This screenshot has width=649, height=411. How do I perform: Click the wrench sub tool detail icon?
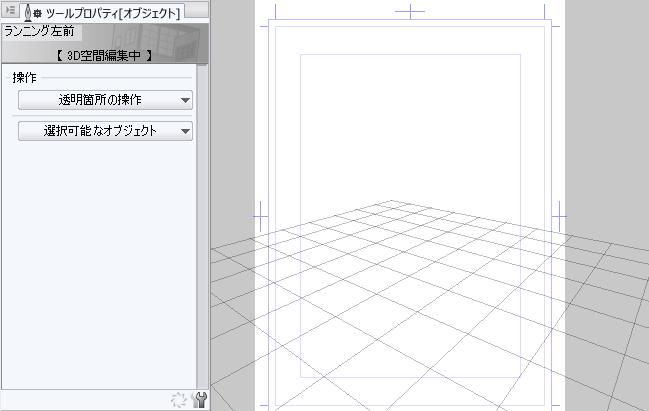pos(199,399)
